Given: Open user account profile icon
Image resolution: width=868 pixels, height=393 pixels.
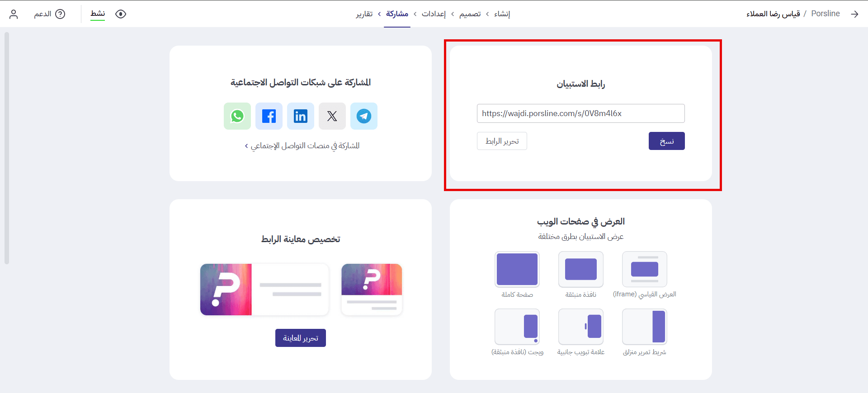Looking at the screenshot, I should pos(14,14).
